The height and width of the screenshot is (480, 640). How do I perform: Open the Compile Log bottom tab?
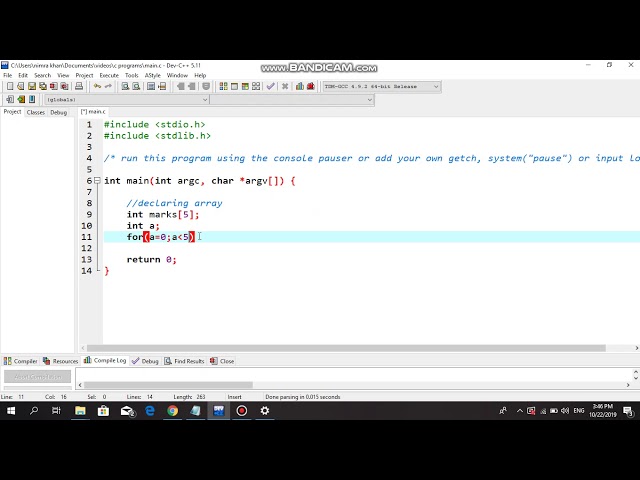pyautogui.click(x=105, y=360)
